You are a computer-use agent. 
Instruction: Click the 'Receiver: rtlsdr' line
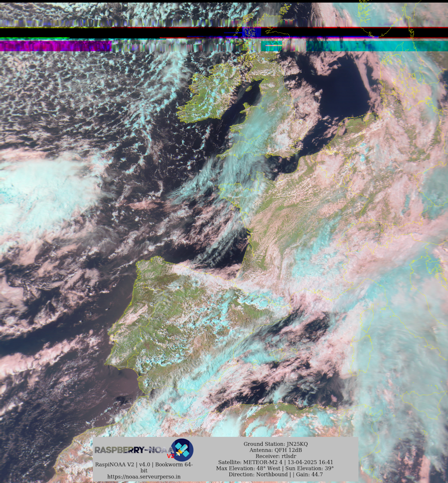276,456
